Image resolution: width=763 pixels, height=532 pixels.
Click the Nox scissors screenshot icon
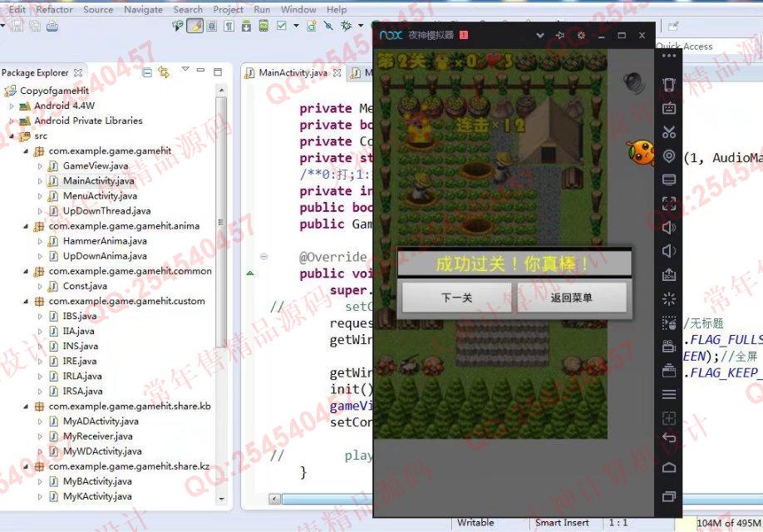669,131
